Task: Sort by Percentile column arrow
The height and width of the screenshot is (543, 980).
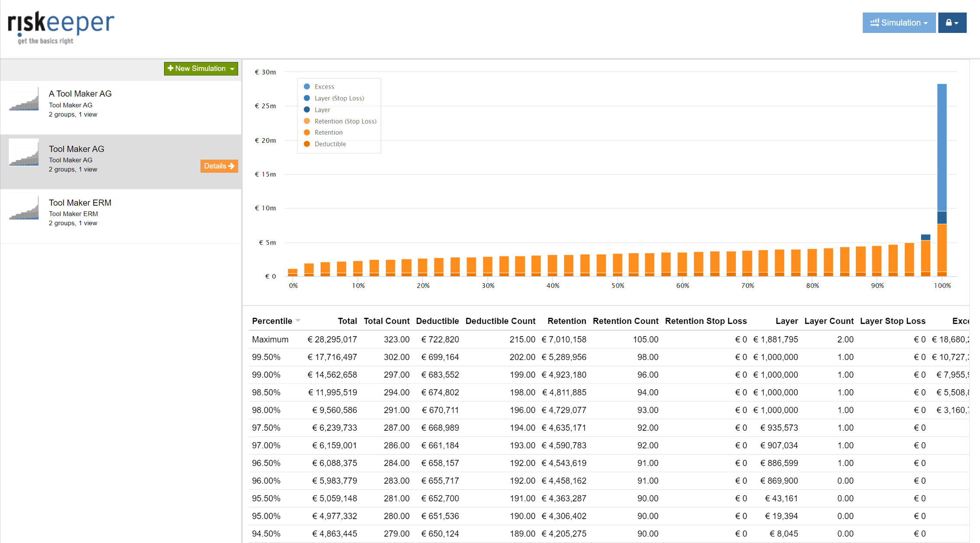Action: (x=298, y=321)
